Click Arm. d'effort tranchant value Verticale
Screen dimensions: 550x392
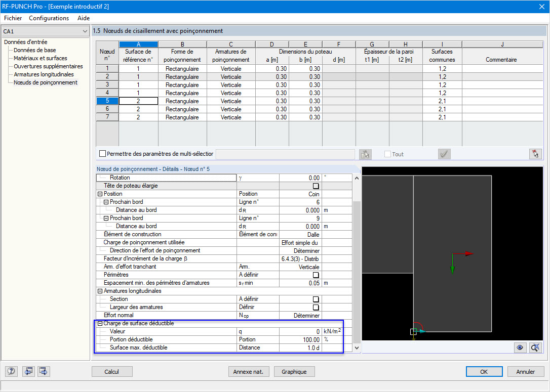pyautogui.click(x=300, y=267)
